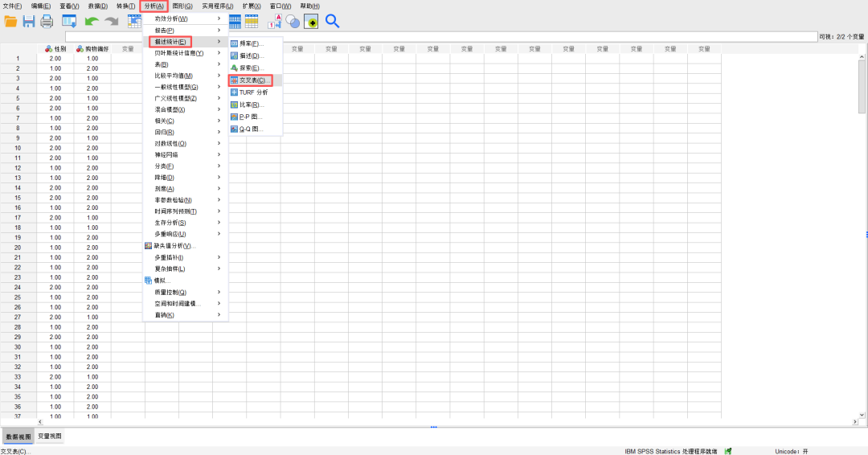This screenshot has width=868, height=455.
Task: Expand 比较平均值(M) submenu
Action: click(185, 76)
